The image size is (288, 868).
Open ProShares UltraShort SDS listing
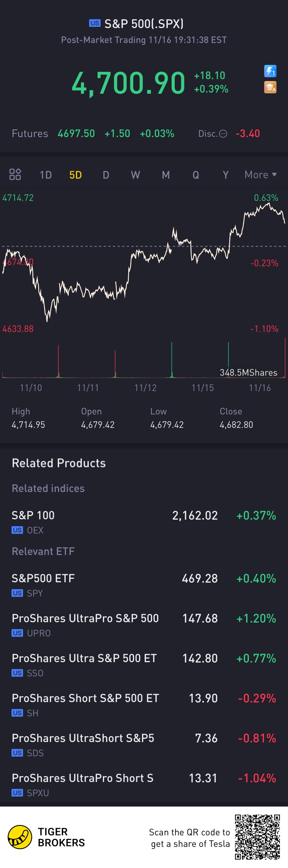[144, 744]
